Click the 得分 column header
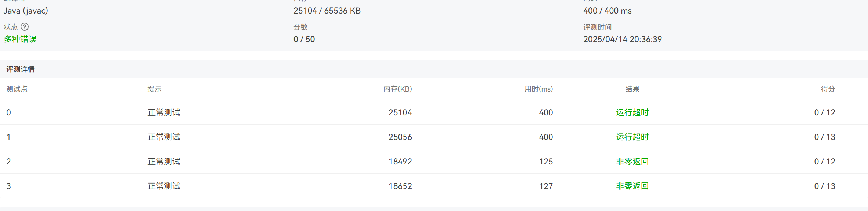The image size is (868, 211). (828, 89)
